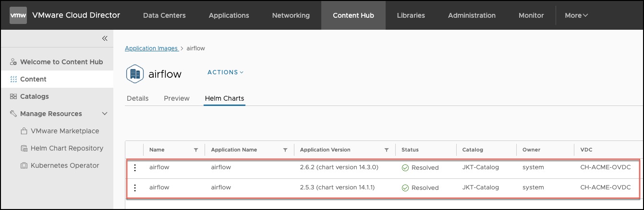
Task: Filter the Name column
Action: [x=196, y=150]
